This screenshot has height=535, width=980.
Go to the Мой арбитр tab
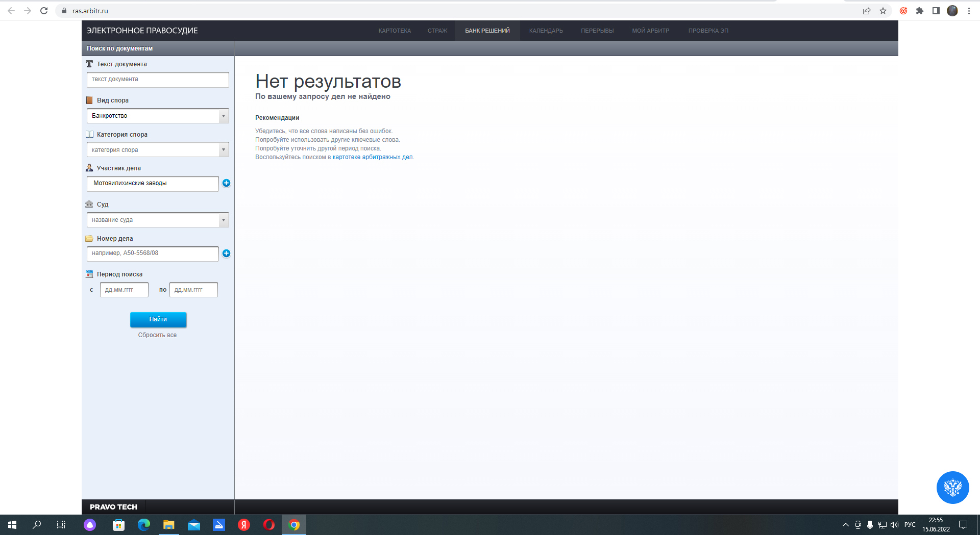pyautogui.click(x=650, y=31)
